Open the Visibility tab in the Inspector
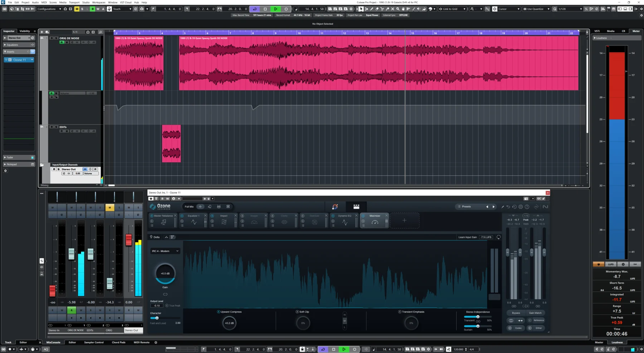This screenshot has height=353, width=644. 24,31
